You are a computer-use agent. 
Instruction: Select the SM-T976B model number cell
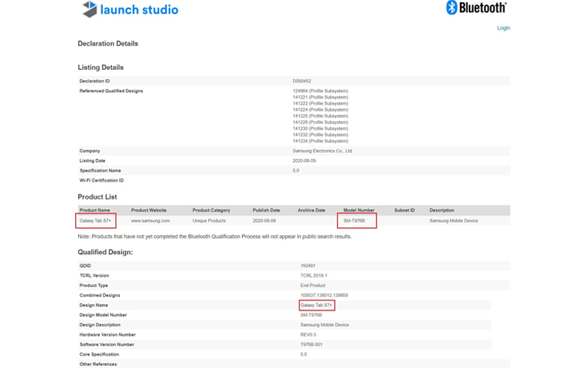[358, 221]
